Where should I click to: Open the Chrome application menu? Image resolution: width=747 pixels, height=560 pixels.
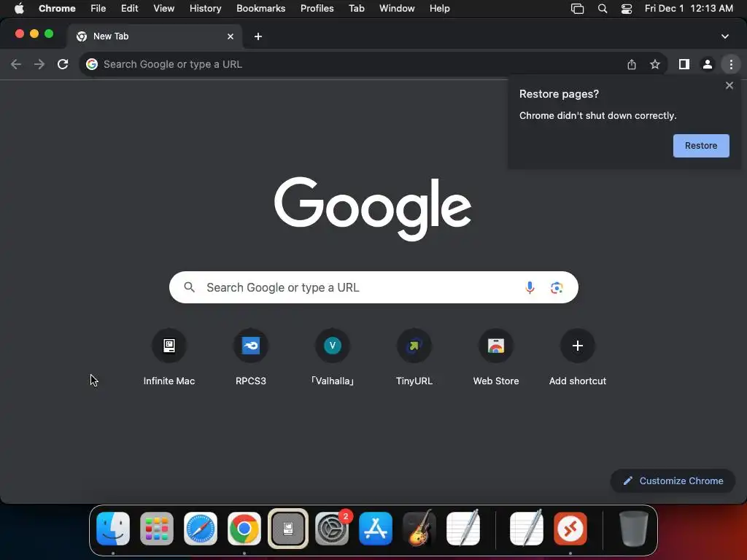tap(57, 9)
